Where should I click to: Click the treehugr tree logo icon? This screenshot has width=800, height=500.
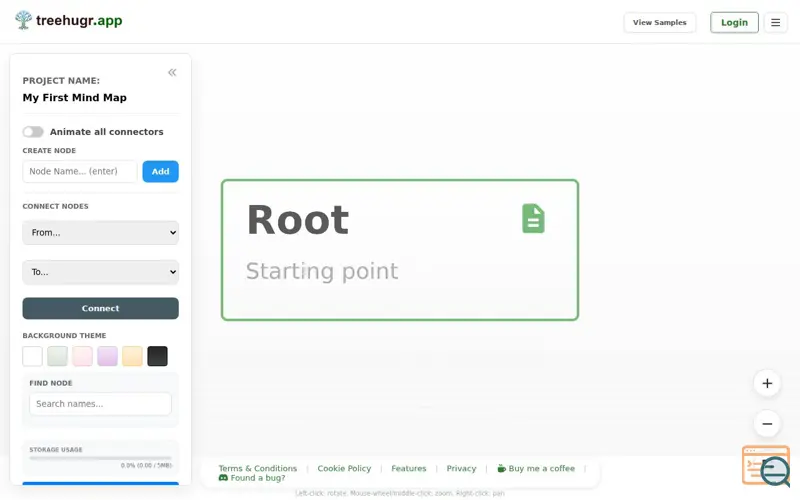point(23,20)
